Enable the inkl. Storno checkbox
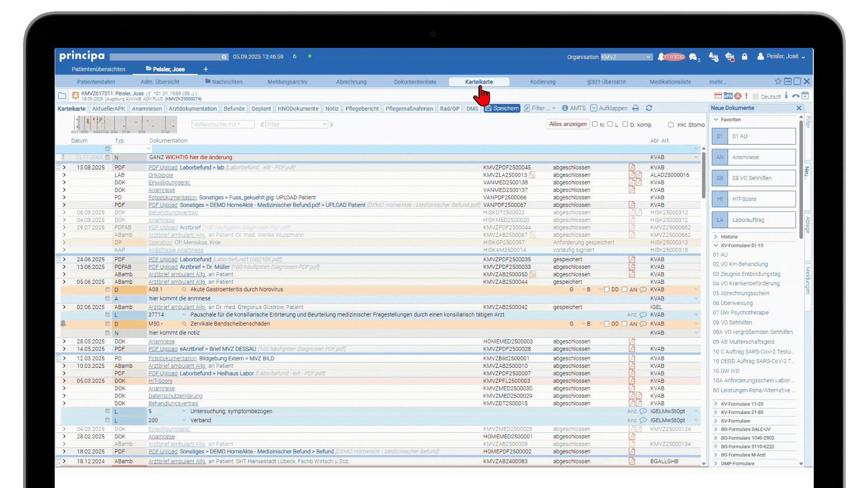The image size is (868, 488). (671, 125)
